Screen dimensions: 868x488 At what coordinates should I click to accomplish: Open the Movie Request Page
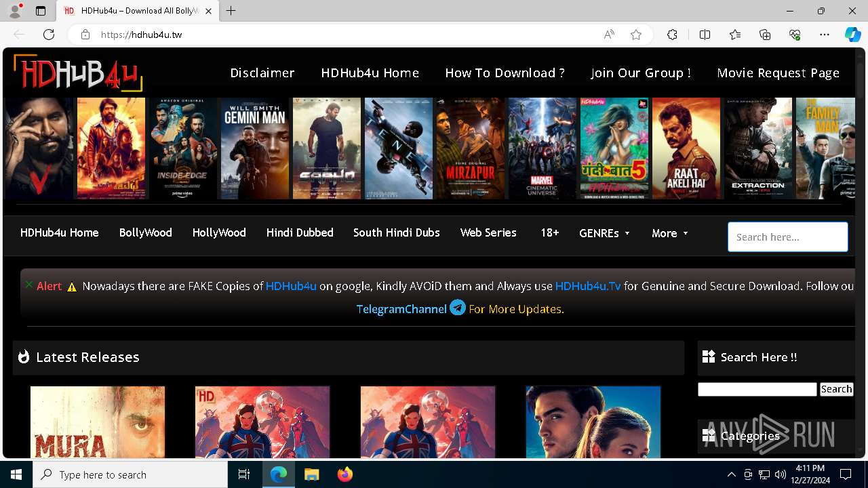778,73
